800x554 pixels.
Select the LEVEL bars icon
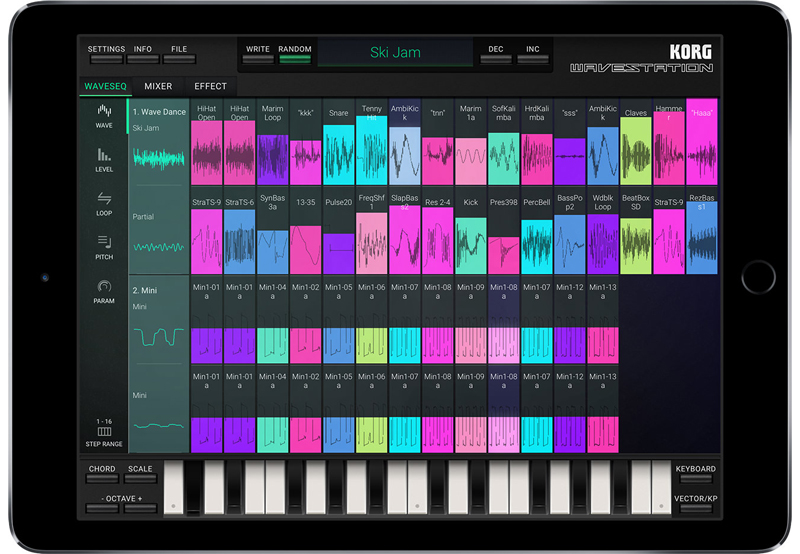coord(104,160)
